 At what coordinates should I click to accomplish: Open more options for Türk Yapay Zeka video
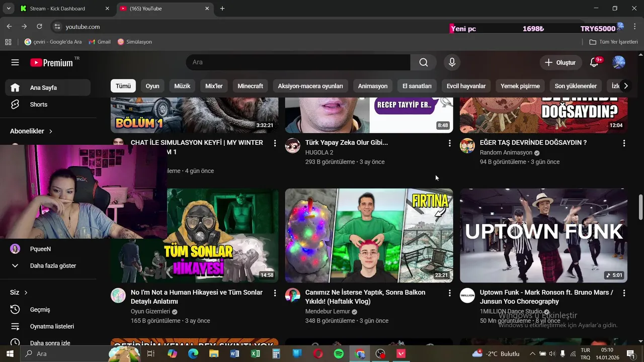[x=449, y=143]
